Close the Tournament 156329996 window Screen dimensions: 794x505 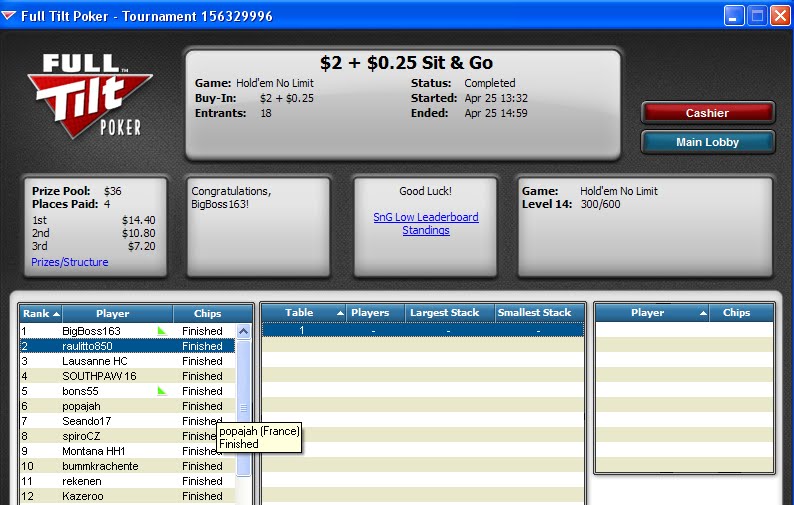tap(780, 16)
